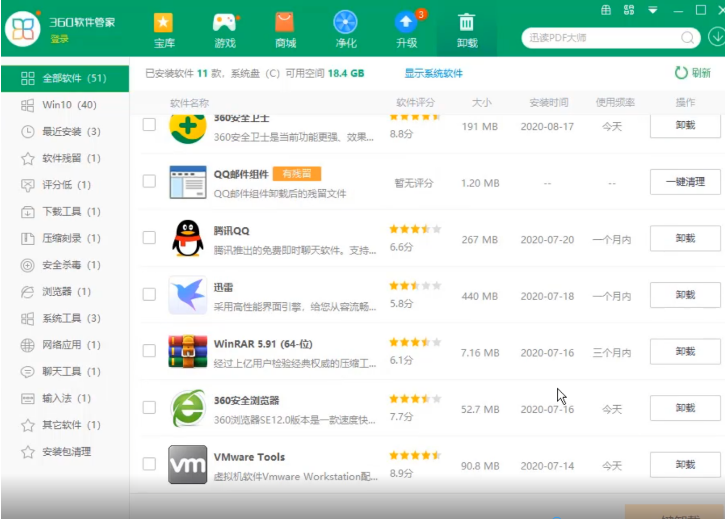The height and width of the screenshot is (519, 725).
Task: Click the download manager arrow icon
Action: click(x=716, y=37)
